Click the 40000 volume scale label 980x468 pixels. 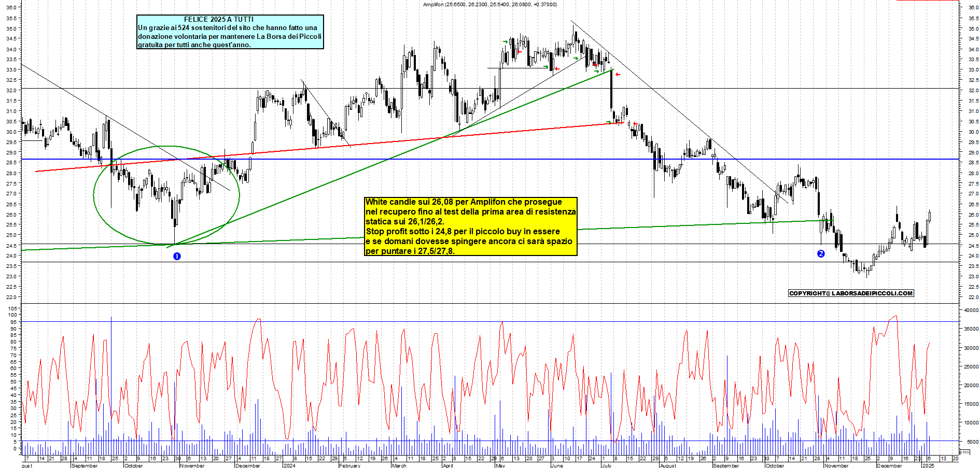[971, 310]
